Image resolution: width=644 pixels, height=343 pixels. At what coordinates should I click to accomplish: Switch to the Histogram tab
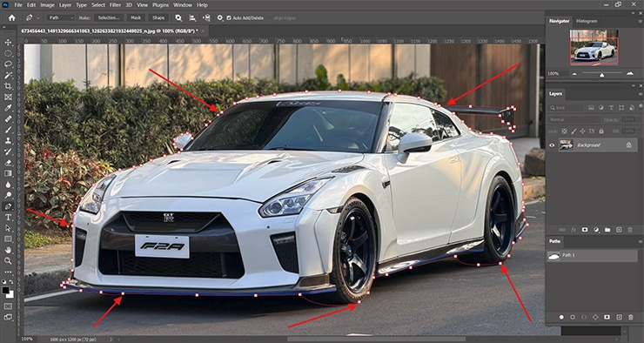click(x=587, y=21)
